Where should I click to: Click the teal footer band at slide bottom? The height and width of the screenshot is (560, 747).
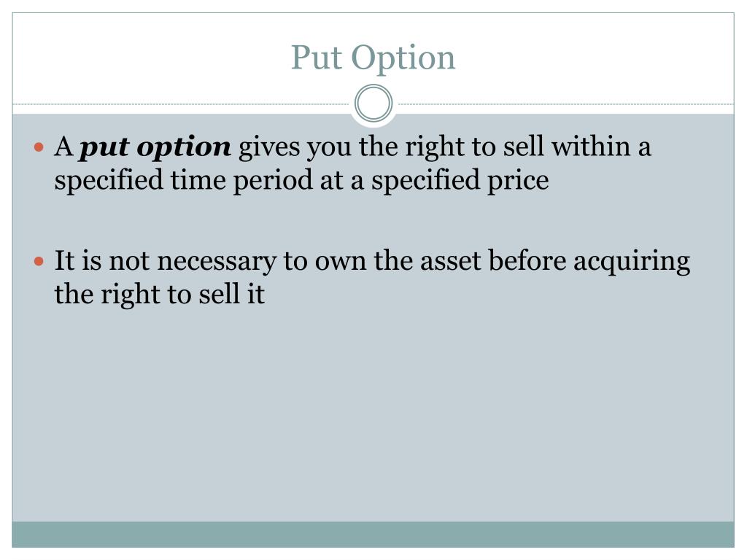[373, 534]
